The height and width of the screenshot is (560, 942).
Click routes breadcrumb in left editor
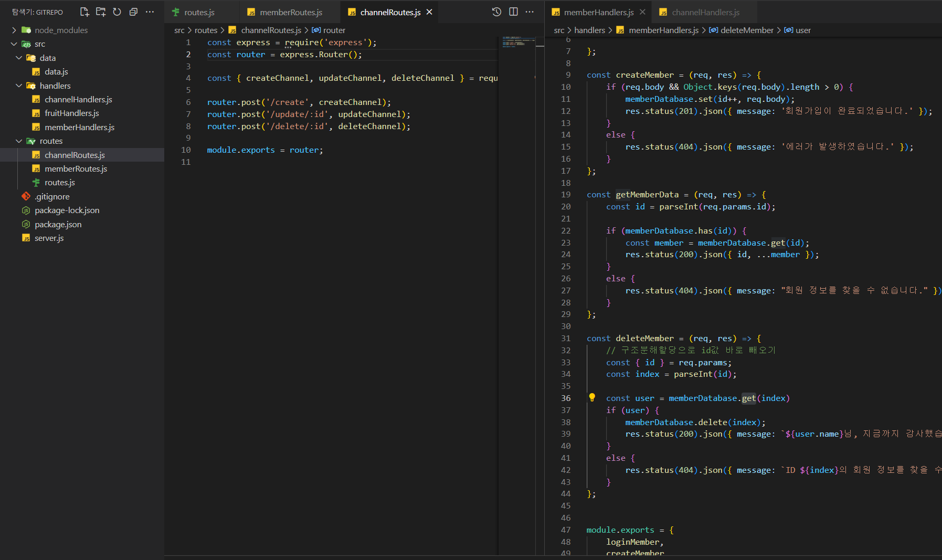[x=206, y=30]
